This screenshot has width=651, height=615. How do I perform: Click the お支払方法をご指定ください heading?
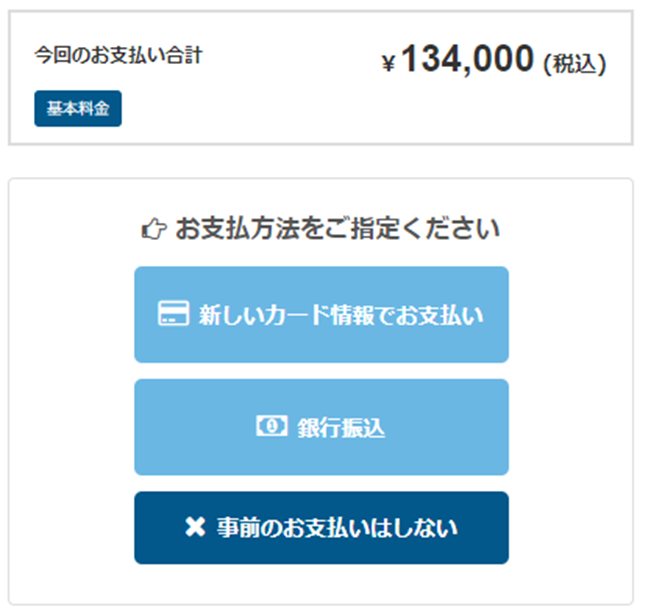(337, 229)
